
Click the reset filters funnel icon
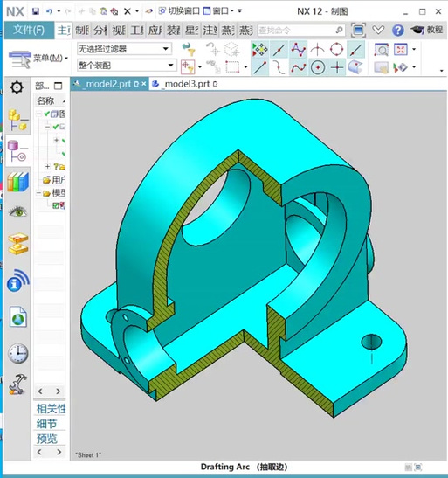click(189, 49)
